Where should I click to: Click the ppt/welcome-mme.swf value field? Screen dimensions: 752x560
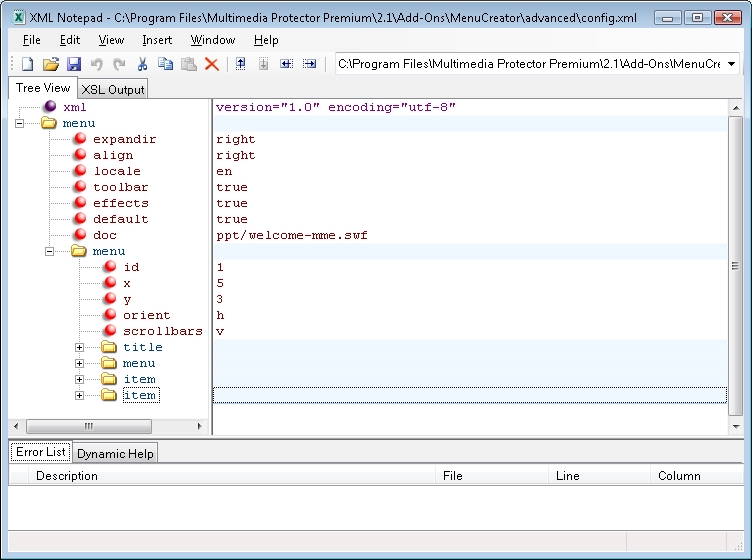pos(292,235)
